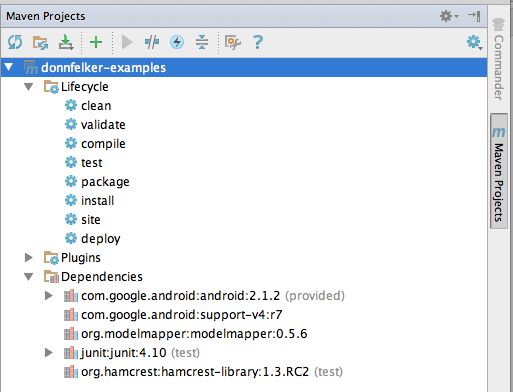The height and width of the screenshot is (392, 513).
Task: Add a Maven project with plus icon
Action: [x=96, y=42]
